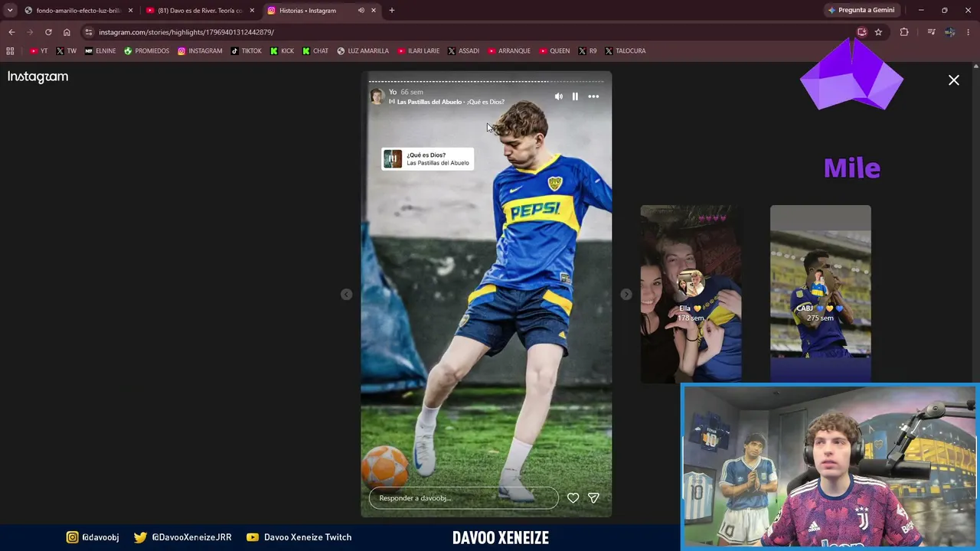Close the YouTube 'Davo es de River' tab
The width and height of the screenshot is (980, 551).
(252, 11)
